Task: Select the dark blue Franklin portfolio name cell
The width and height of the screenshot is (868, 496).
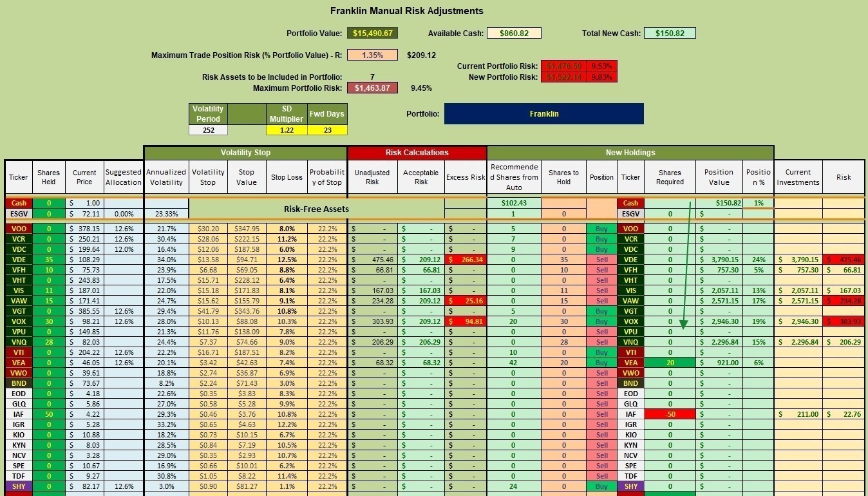Action: [x=543, y=114]
